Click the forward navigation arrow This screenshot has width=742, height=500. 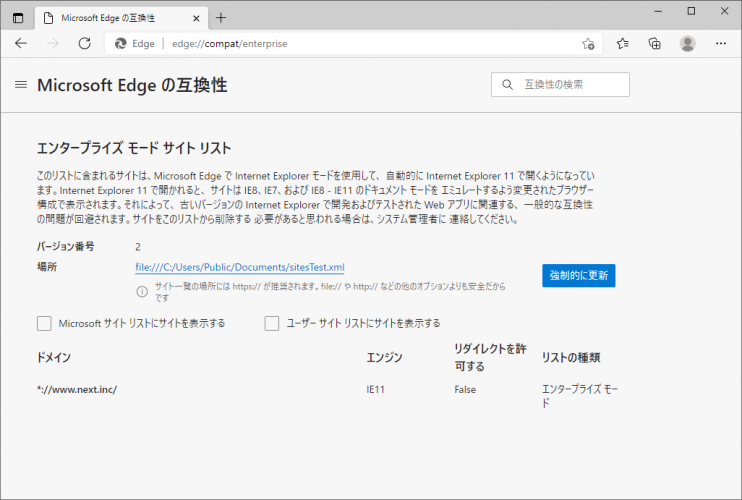pyautogui.click(x=53, y=44)
